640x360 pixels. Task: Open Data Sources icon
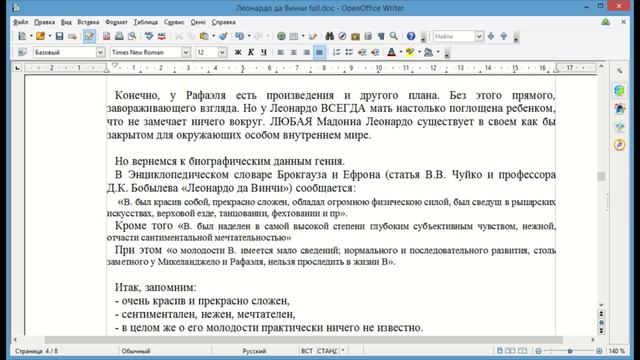[368, 36]
